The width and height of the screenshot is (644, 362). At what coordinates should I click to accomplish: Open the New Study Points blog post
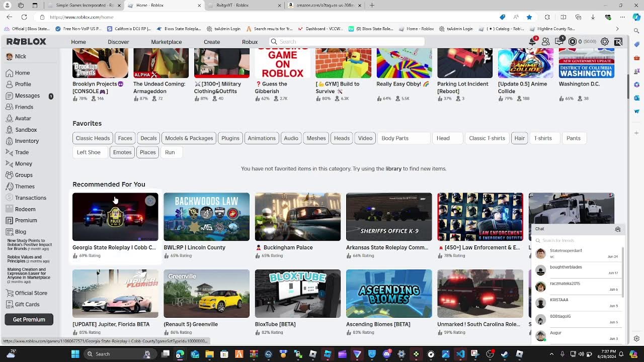[29, 245]
